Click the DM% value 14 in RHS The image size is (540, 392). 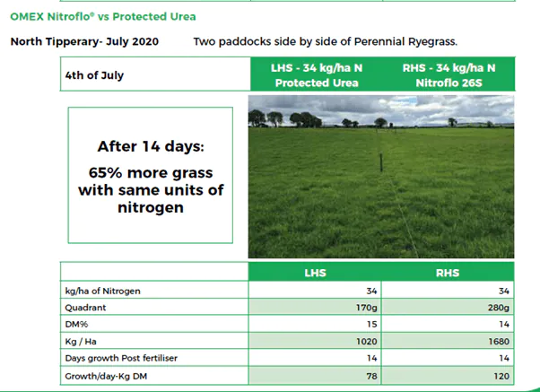point(504,325)
